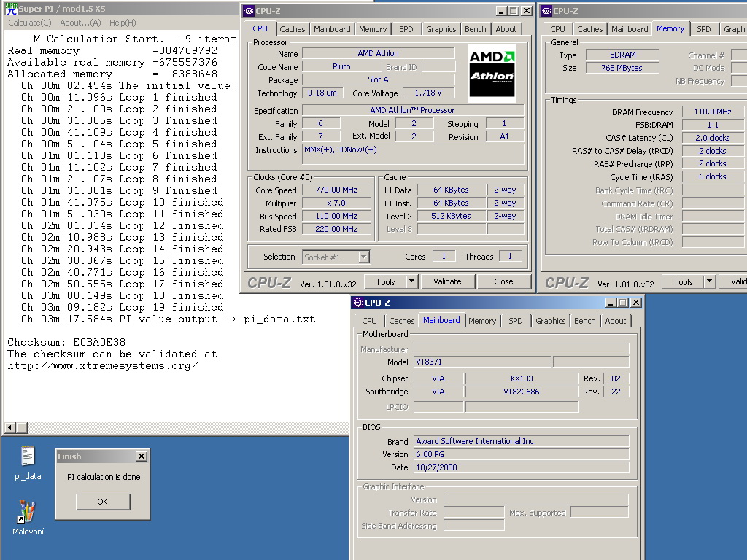The height and width of the screenshot is (560, 747).
Task: Click the CPU-Z chip icon in Memory window title
Action: (546, 10)
